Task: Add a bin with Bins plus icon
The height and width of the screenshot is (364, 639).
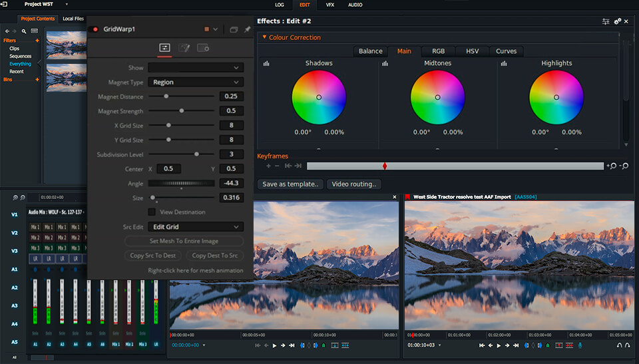Action: coord(37,79)
